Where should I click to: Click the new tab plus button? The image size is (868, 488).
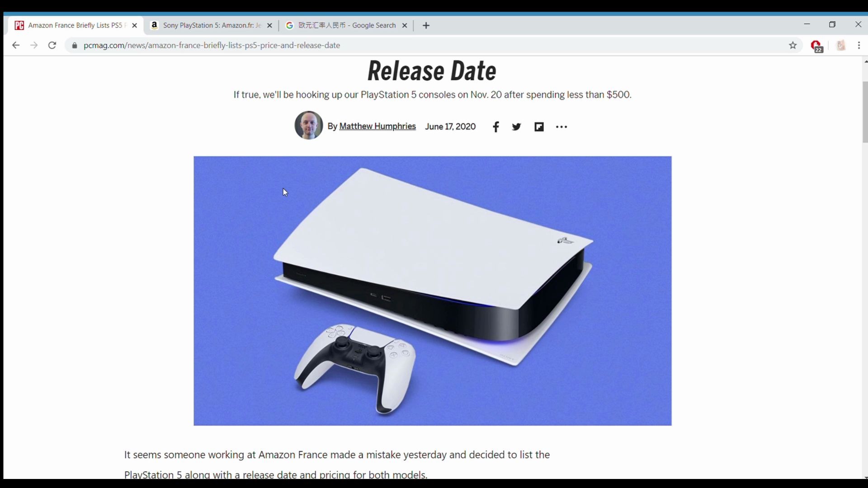point(425,25)
